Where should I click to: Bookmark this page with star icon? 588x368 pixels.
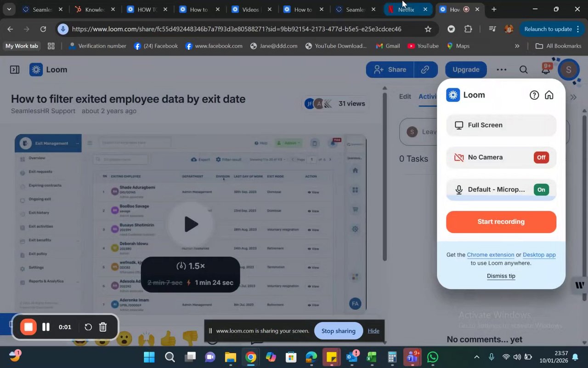(x=428, y=29)
